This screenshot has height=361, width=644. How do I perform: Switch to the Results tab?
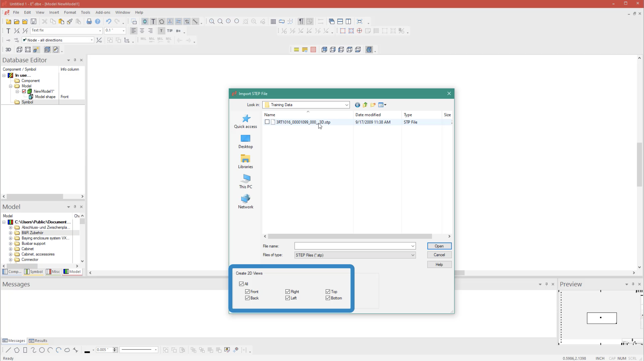[x=38, y=341]
